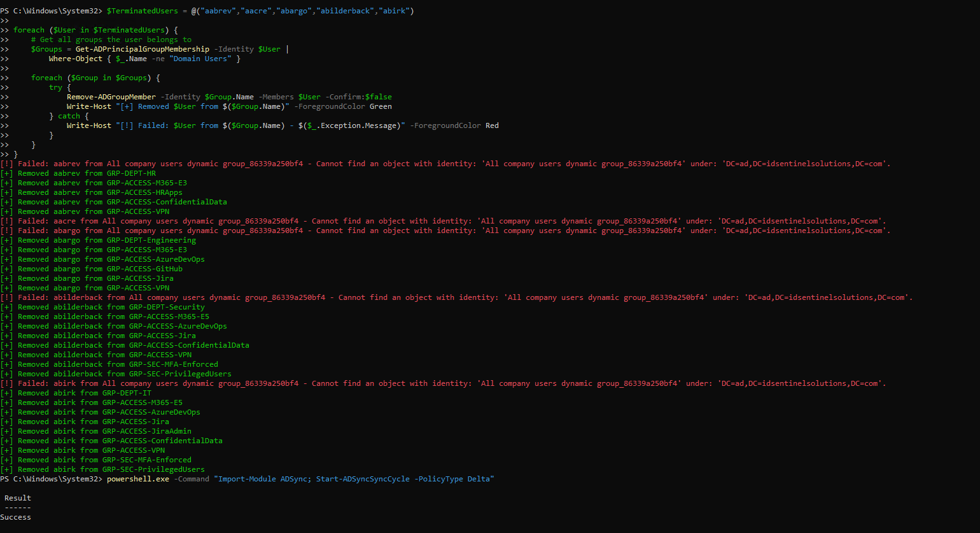Click 'Removed abilderback from GRP-SEC-PrivilegedUsers' line
This screenshot has height=533, width=980.
point(116,374)
